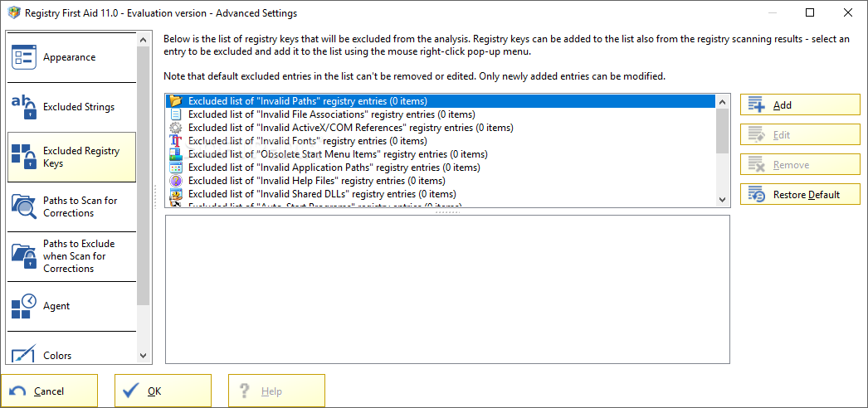Viewport: 868px width, 408px height.
Task: Close the Advanced Settings window
Action: tap(847, 12)
